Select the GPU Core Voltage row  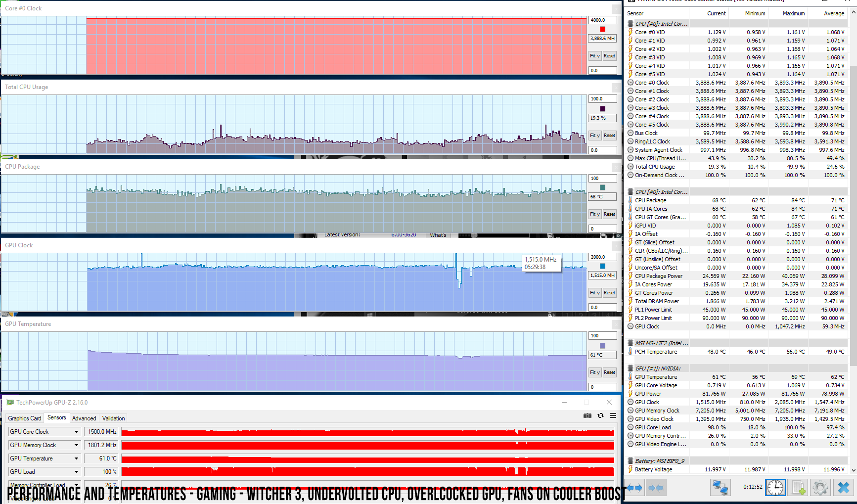tap(736, 385)
